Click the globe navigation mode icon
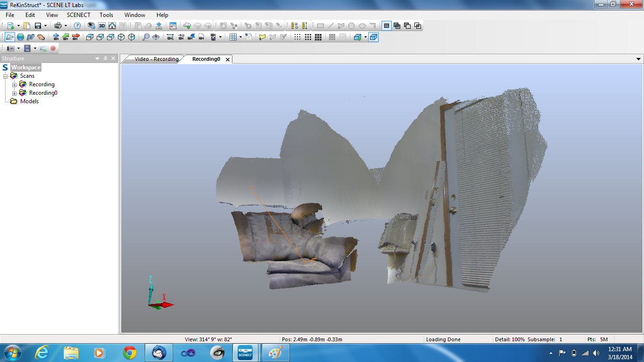 pos(20,37)
